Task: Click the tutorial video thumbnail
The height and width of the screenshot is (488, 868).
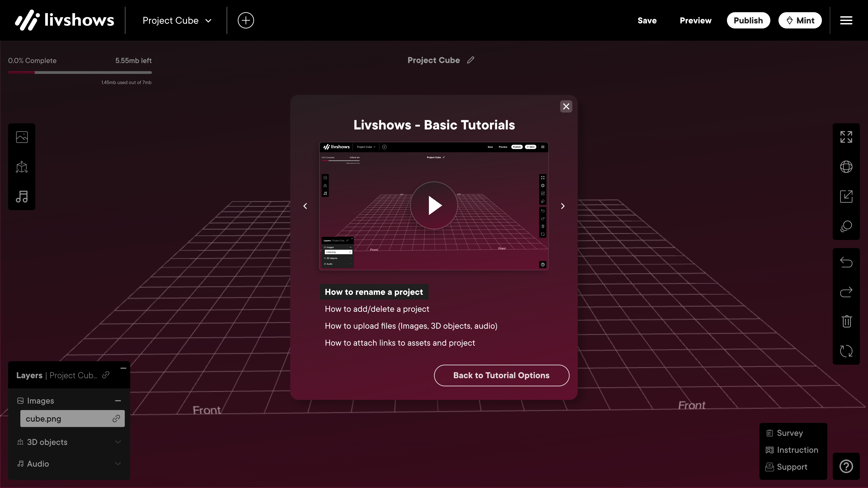Action: coord(434,206)
